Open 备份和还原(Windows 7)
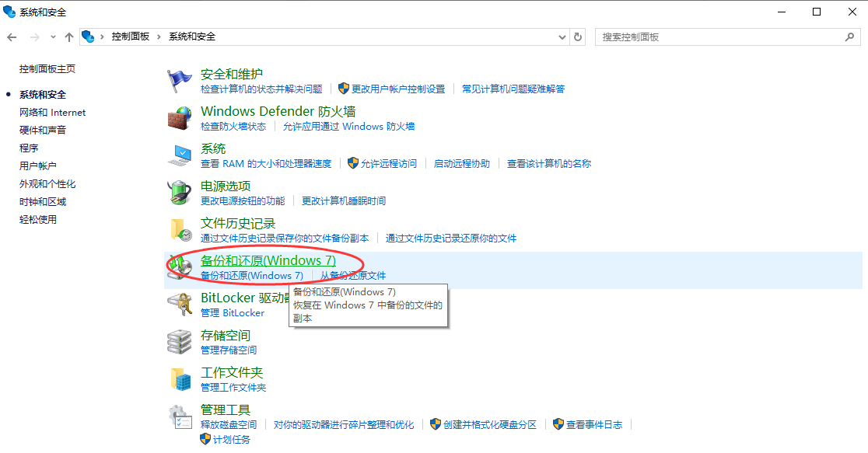Screen dimensions: 868x453 click(x=270, y=260)
